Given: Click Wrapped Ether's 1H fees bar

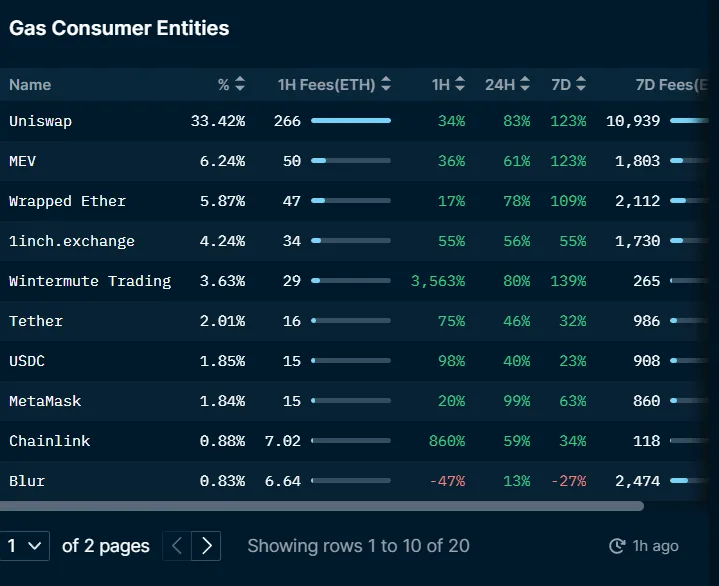Looking at the screenshot, I should [351, 200].
